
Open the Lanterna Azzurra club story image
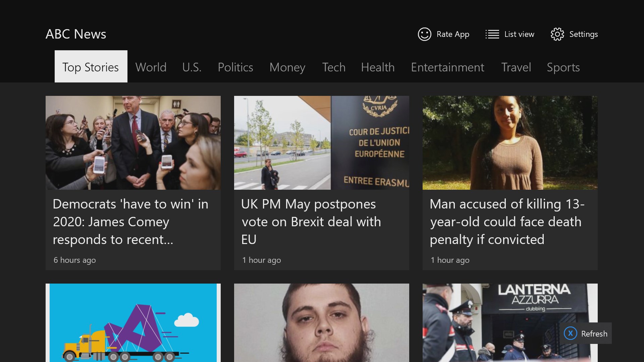pyautogui.click(x=496, y=318)
